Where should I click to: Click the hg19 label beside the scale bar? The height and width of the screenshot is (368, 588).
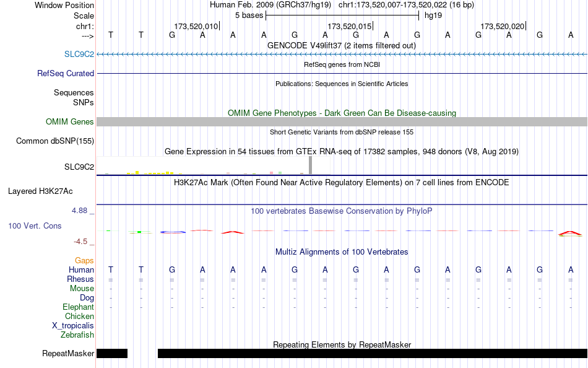(x=433, y=15)
